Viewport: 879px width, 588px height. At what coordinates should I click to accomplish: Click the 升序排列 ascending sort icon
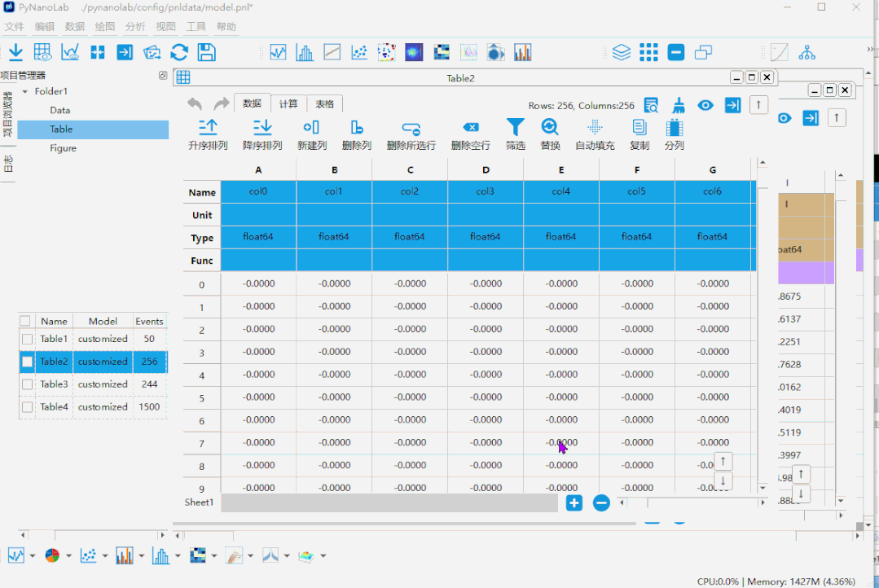pyautogui.click(x=208, y=128)
